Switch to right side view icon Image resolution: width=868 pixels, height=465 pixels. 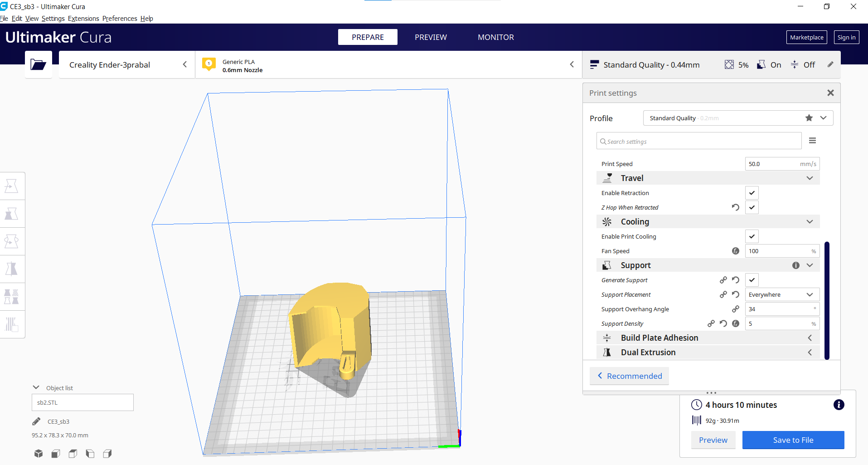107,453
